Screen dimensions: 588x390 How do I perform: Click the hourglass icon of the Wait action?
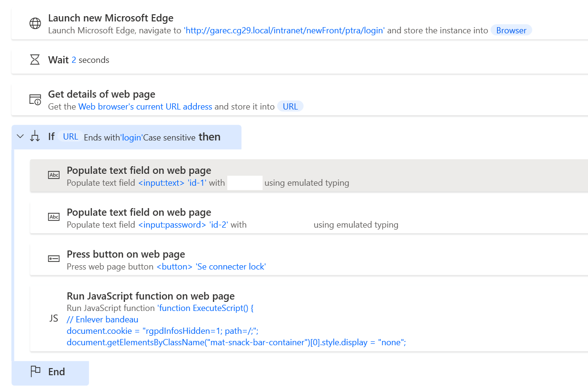coord(35,60)
